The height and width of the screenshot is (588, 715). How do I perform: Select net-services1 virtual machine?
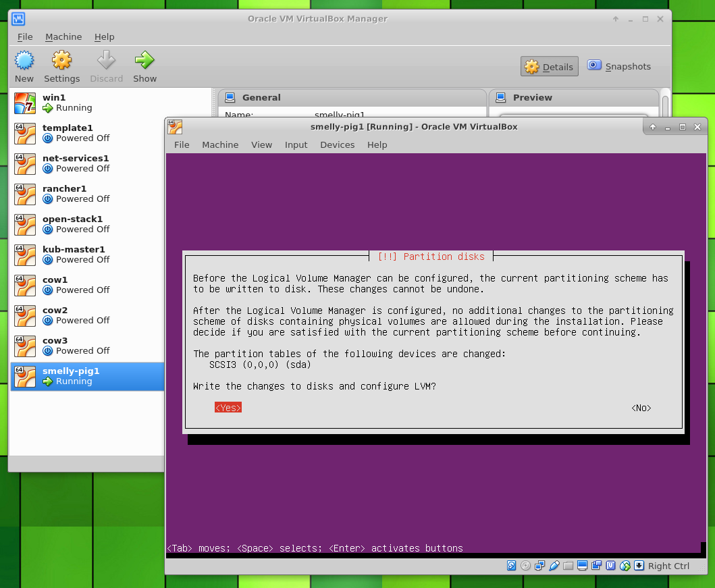pyautogui.click(x=87, y=163)
